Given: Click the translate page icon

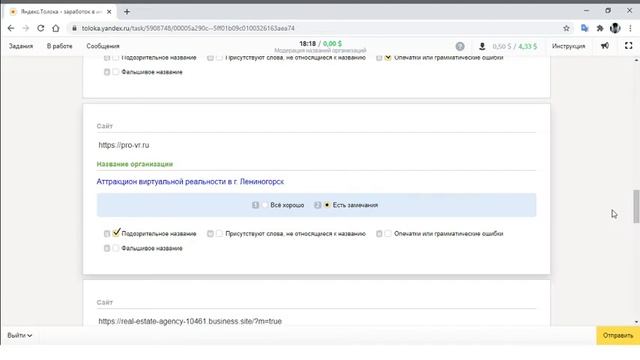Looking at the screenshot, I should coord(584,28).
